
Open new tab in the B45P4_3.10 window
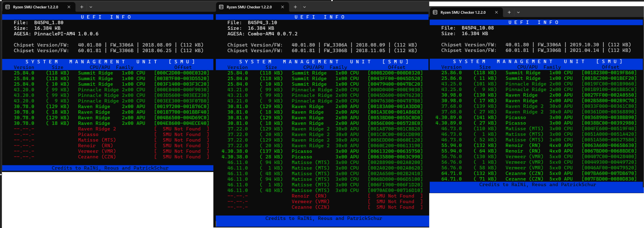point(295,7)
